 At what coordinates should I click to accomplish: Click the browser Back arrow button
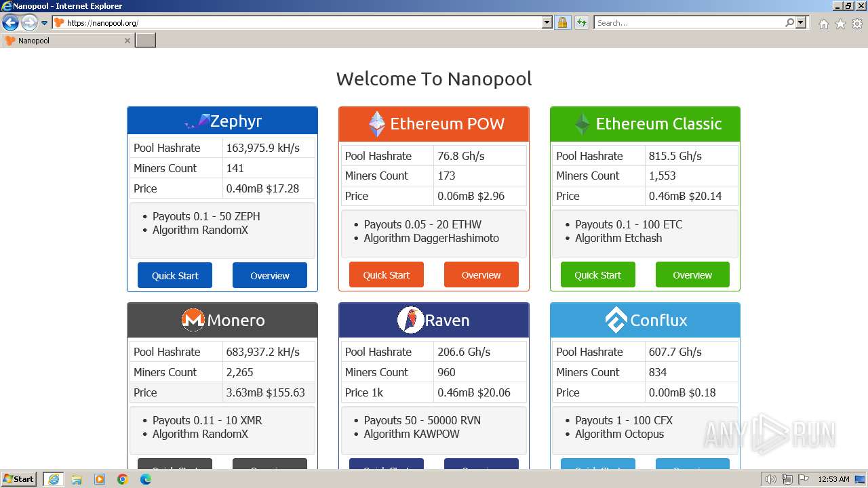click(10, 23)
